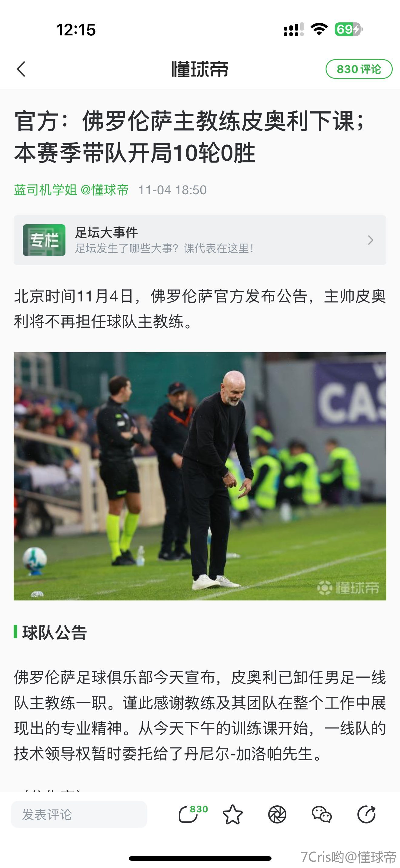Select the 球队公告 section heading

pos(54,633)
